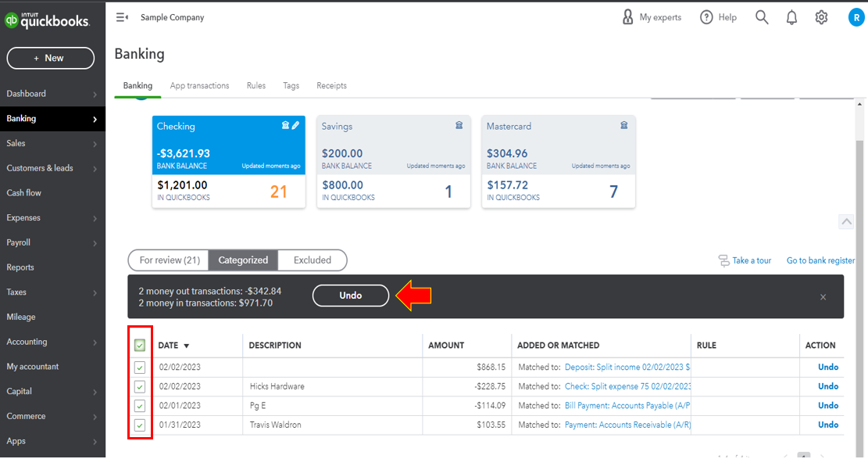Open the search magnifier icon
The image size is (868, 459).
click(x=762, y=17)
